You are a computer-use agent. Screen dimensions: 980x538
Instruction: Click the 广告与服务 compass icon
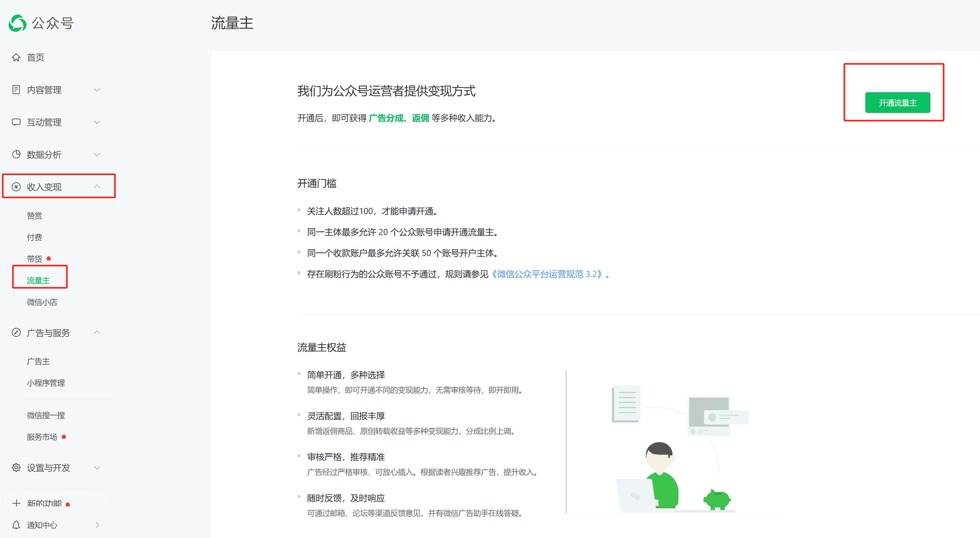pyautogui.click(x=16, y=333)
